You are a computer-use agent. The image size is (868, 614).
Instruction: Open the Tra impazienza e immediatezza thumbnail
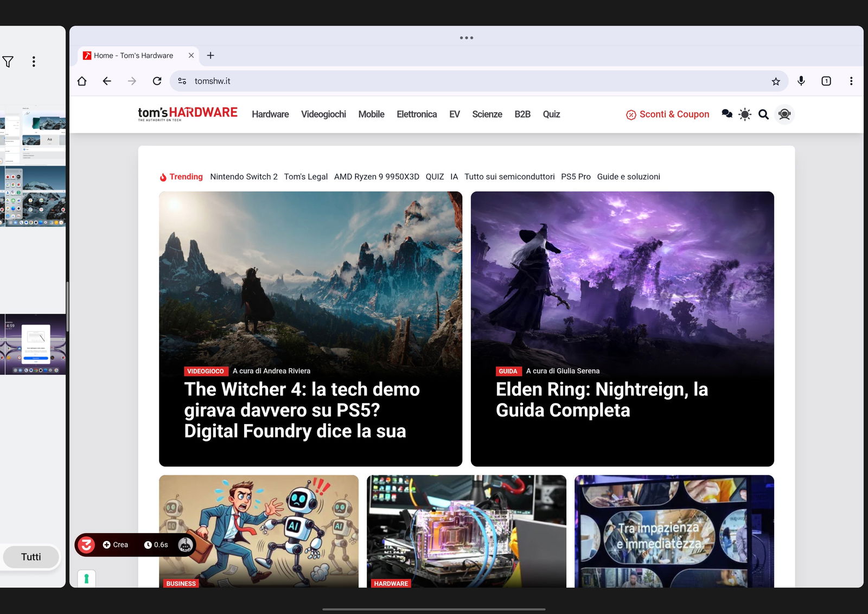click(674, 531)
